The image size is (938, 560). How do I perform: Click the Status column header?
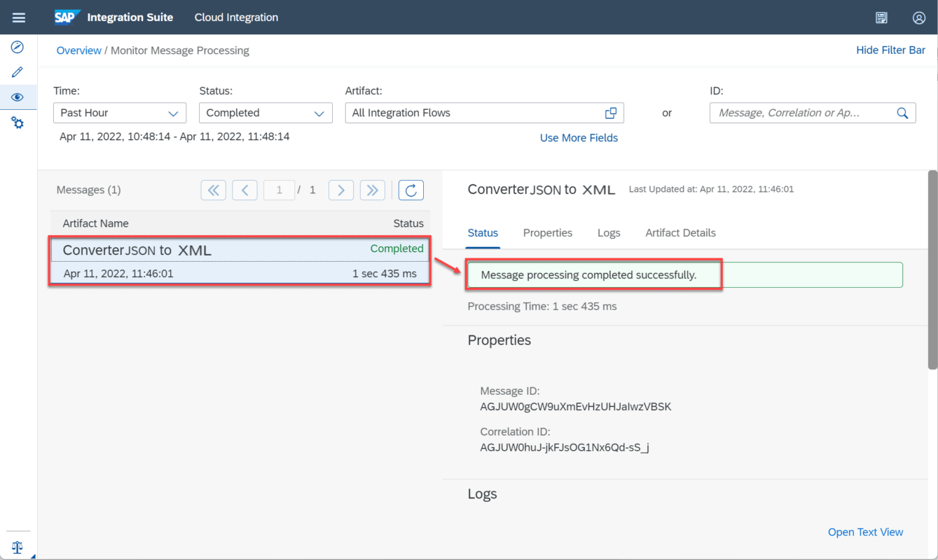pyautogui.click(x=408, y=223)
